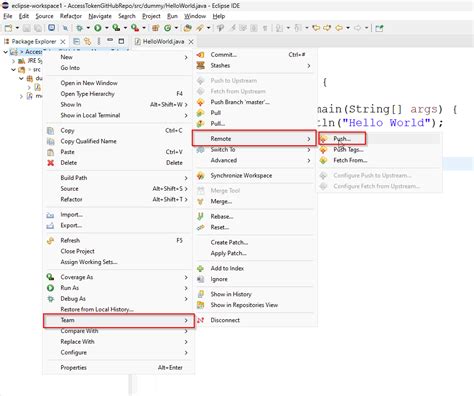Click Push Tags... in Remote submenu
474x396 pixels.
click(379, 150)
